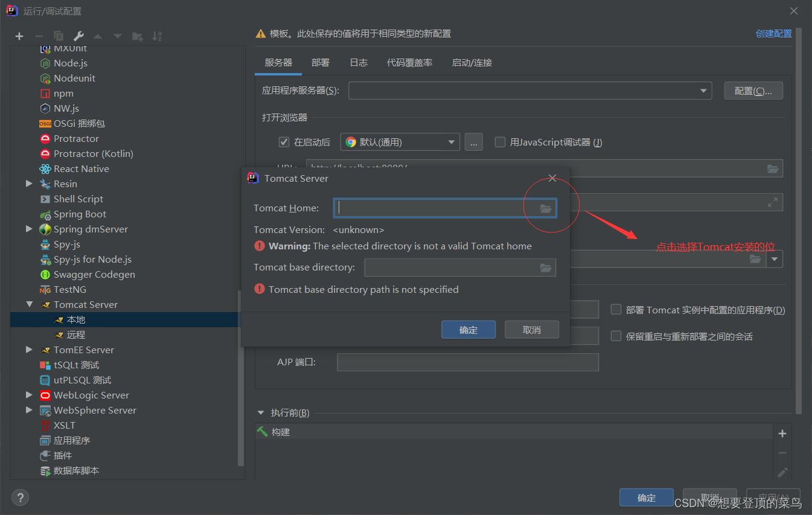The height and width of the screenshot is (515, 812).
Task: Enable 部署 Tomcat 实例中配置的应用程序 checkbox
Action: coord(616,309)
